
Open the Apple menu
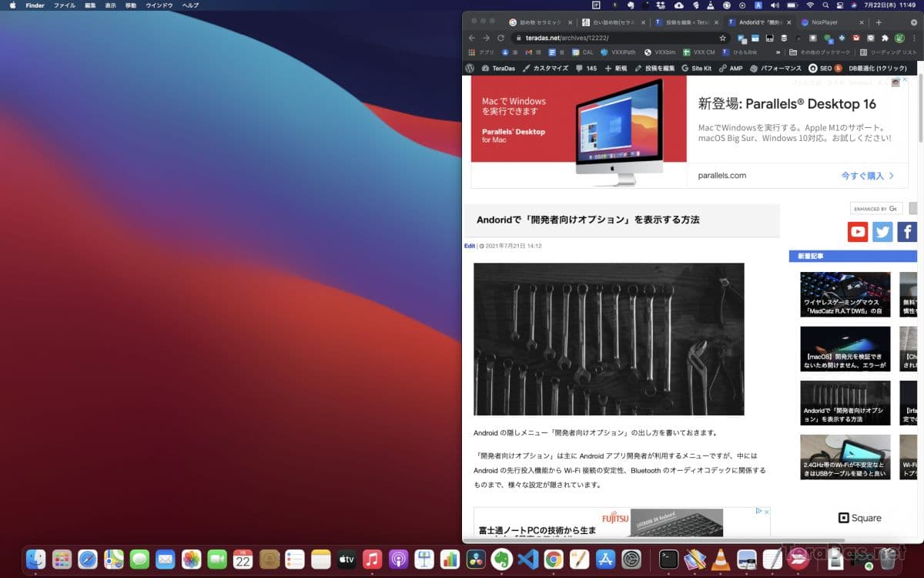[12, 5]
